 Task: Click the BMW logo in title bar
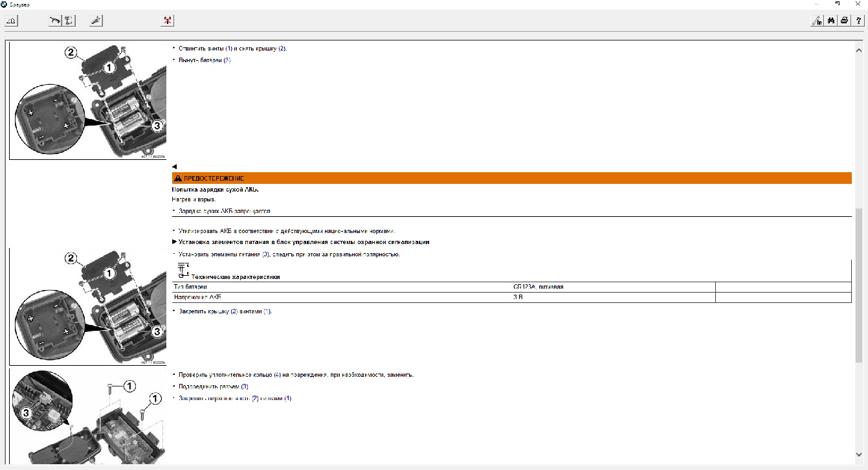pos(4,4)
